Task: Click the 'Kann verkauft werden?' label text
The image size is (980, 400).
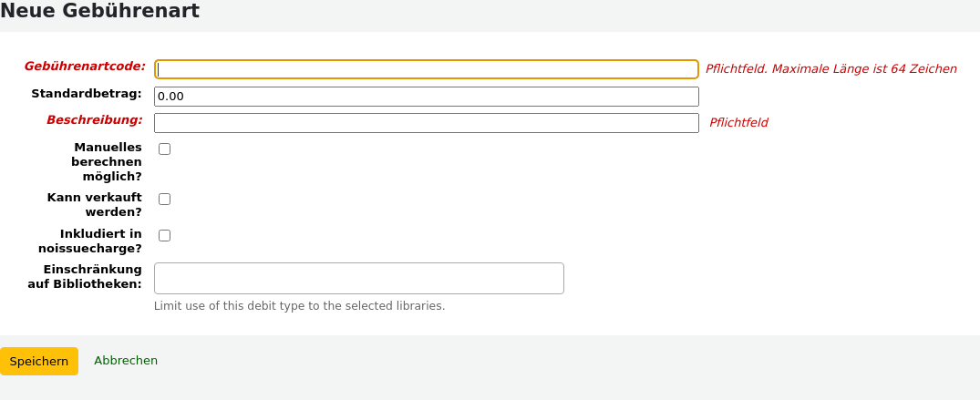Action: pos(95,204)
